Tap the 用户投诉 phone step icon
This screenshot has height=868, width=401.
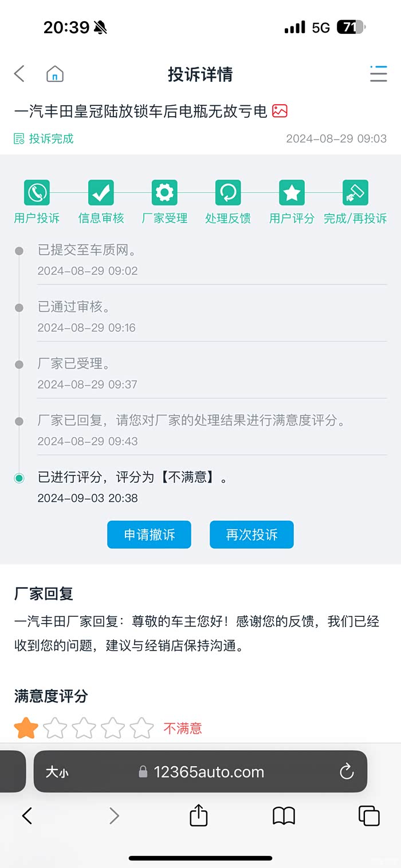pyautogui.click(x=37, y=193)
